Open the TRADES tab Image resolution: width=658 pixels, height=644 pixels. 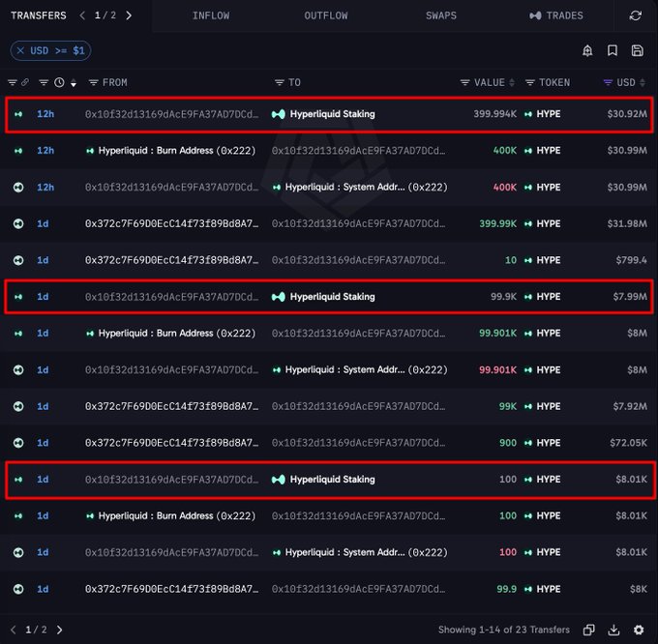point(556,15)
